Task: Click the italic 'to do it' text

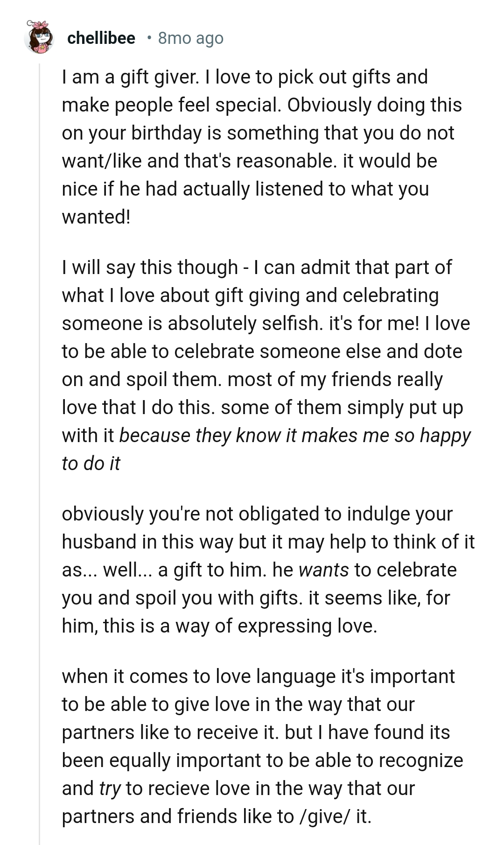Action: click(91, 464)
